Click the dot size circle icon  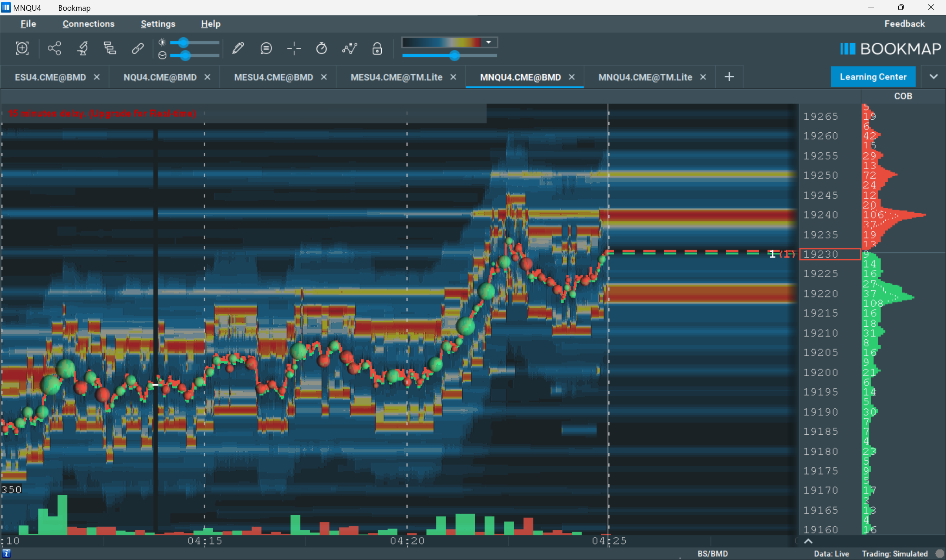point(162,55)
